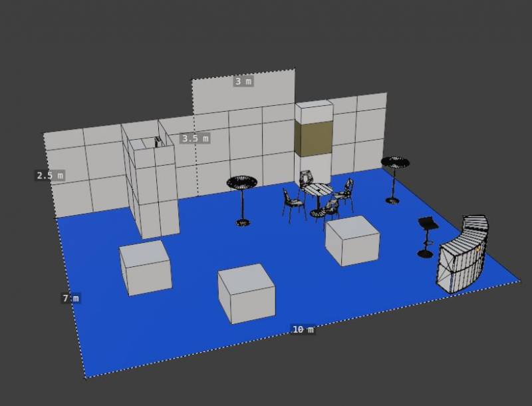Viewport: 532px width, 406px height.
Task: Select the chair left of the round table
Action: coord(293,204)
